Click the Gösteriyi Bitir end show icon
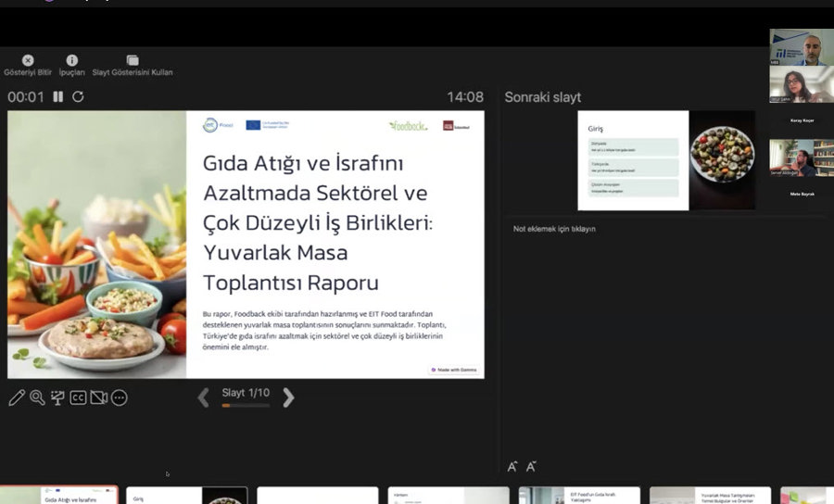The width and height of the screenshot is (834, 504). point(27,60)
